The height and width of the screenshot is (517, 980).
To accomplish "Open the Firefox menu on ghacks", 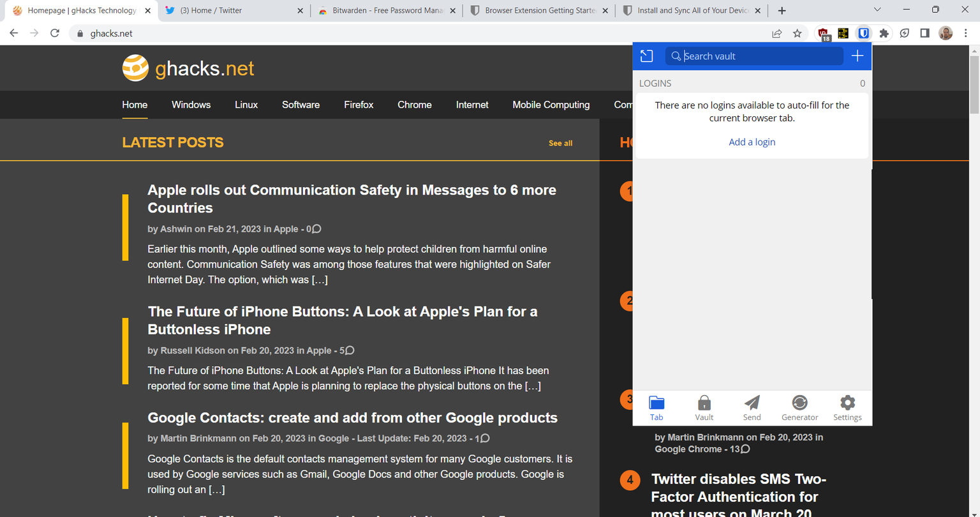I will click(x=359, y=105).
